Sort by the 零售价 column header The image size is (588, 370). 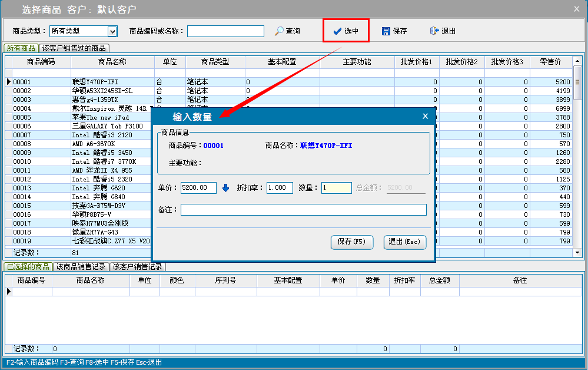tap(550, 62)
